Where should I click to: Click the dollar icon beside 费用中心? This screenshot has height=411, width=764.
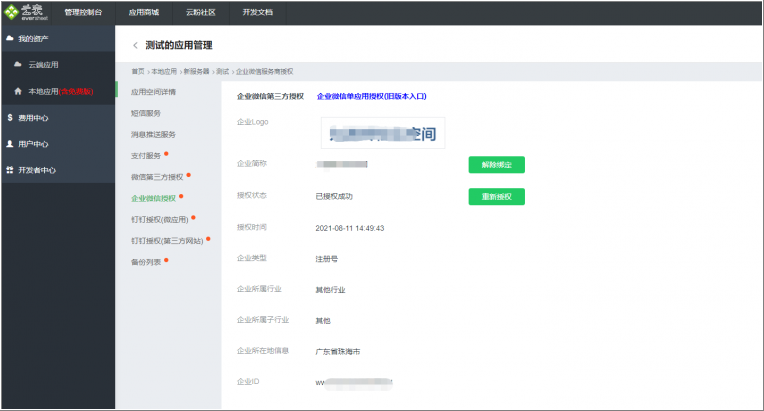[x=10, y=117]
